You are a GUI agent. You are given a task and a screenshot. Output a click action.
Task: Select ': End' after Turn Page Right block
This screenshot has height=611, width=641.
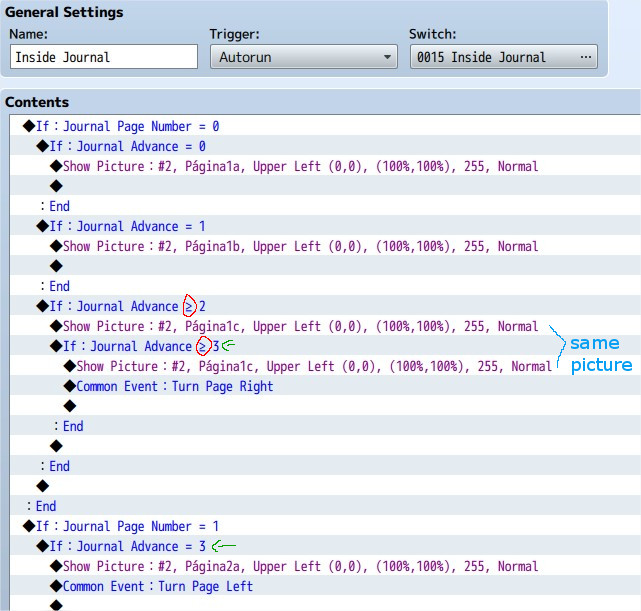(325, 426)
